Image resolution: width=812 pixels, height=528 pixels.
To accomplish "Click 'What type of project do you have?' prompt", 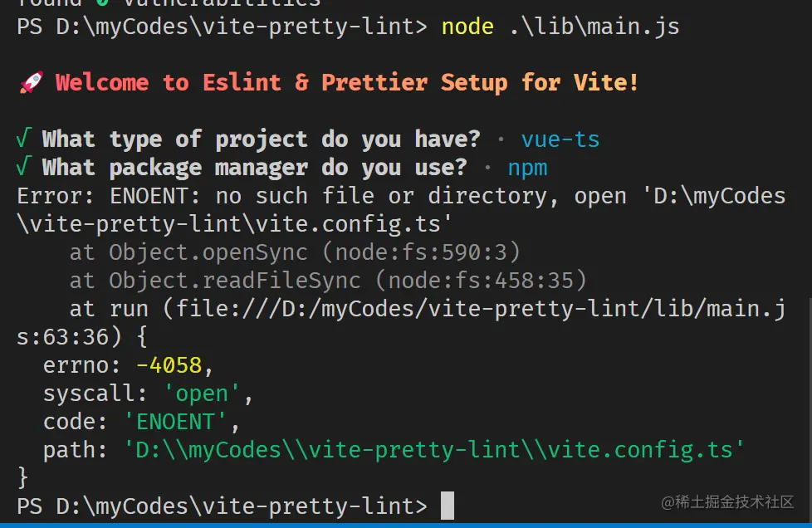I will [262, 139].
